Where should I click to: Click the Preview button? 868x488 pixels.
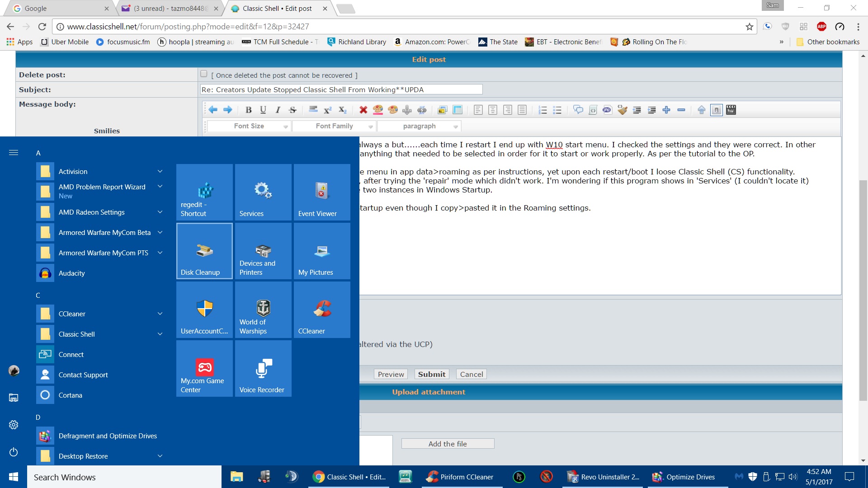[x=391, y=374]
